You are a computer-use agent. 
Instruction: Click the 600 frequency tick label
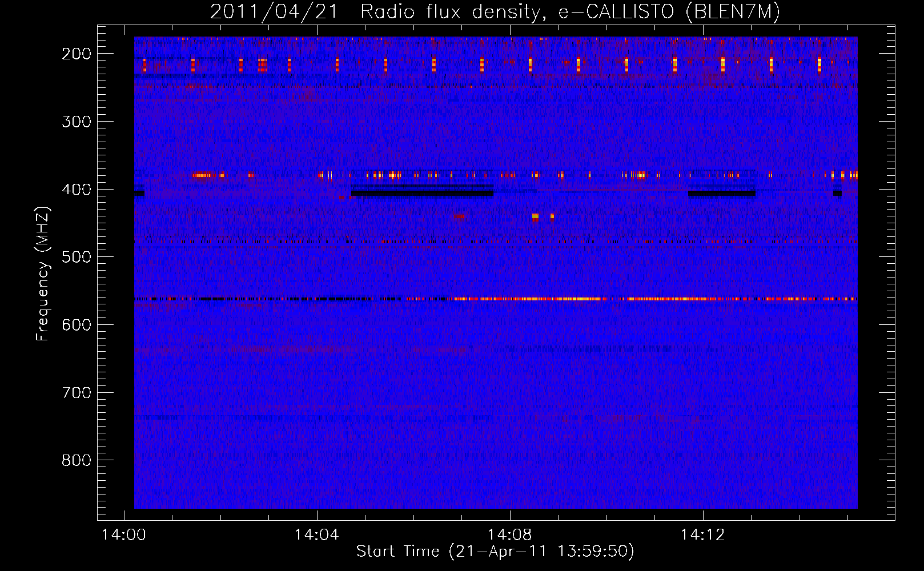point(77,325)
